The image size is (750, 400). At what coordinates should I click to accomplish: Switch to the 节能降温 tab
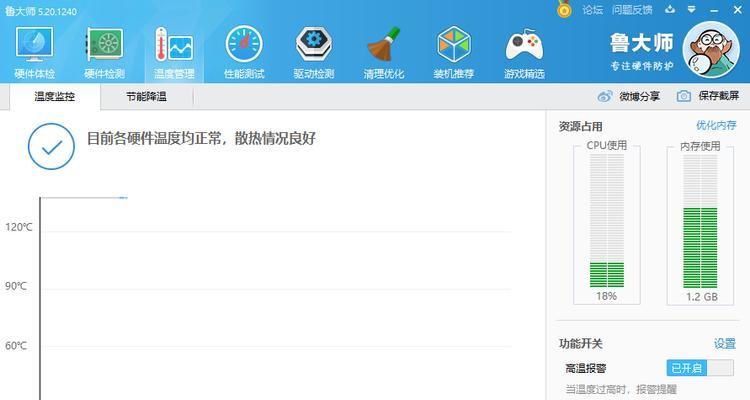[146, 97]
